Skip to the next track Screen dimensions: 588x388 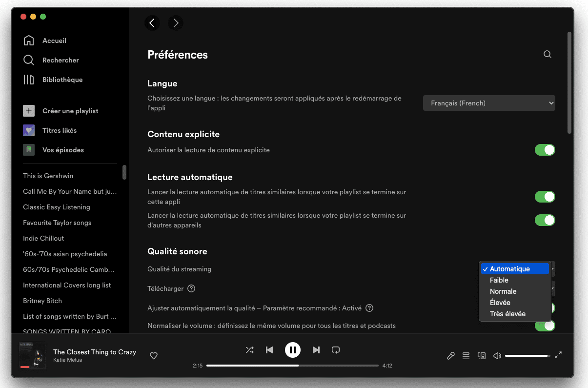[316, 350]
